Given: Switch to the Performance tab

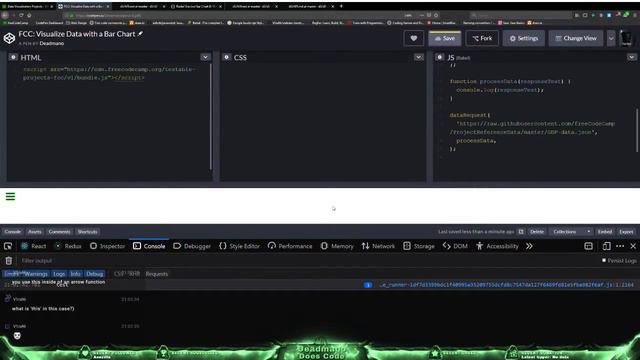Looking at the screenshot, I should coord(290,246).
